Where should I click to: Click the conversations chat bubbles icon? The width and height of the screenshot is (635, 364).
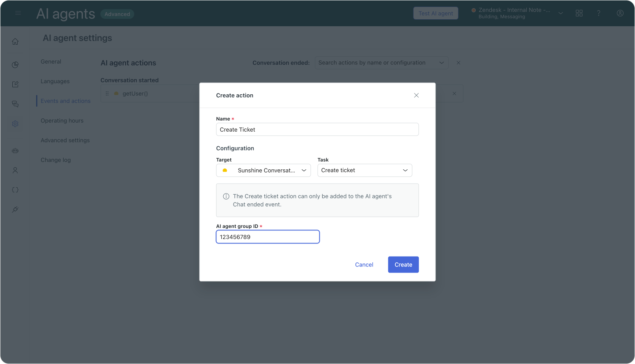[15, 104]
